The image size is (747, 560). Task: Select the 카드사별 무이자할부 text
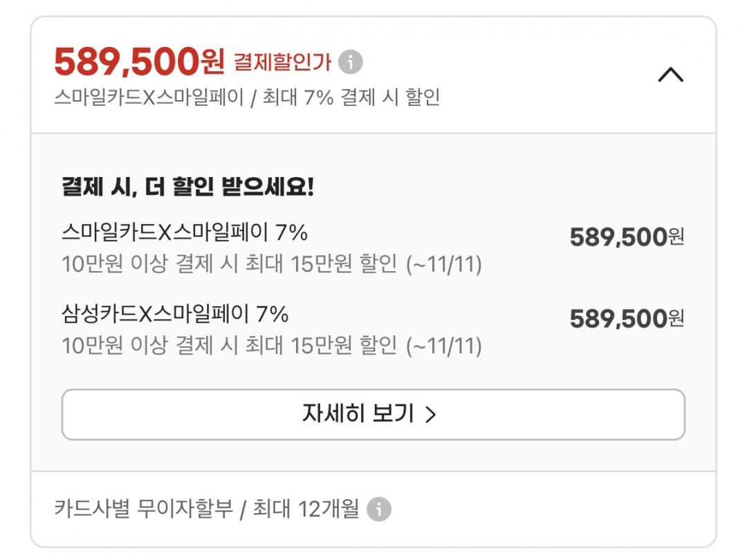(x=143, y=510)
